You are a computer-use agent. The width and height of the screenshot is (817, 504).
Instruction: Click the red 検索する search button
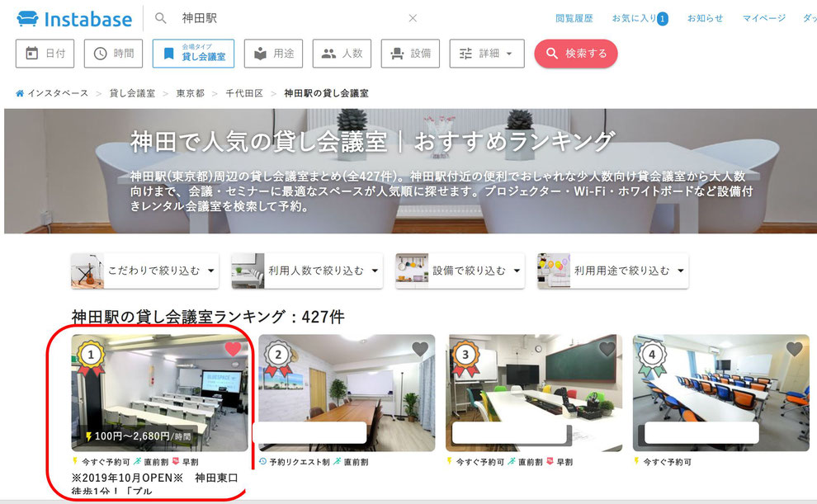click(576, 53)
